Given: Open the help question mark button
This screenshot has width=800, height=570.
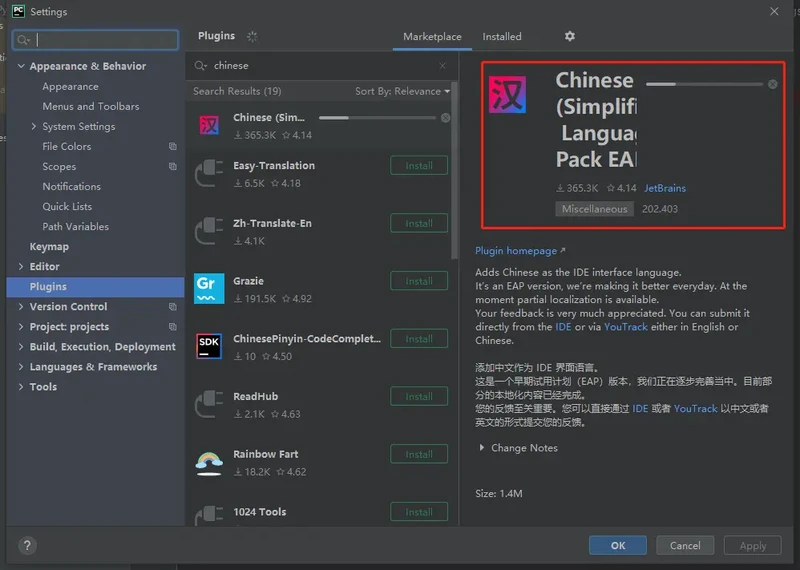Looking at the screenshot, I should click(27, 545).
